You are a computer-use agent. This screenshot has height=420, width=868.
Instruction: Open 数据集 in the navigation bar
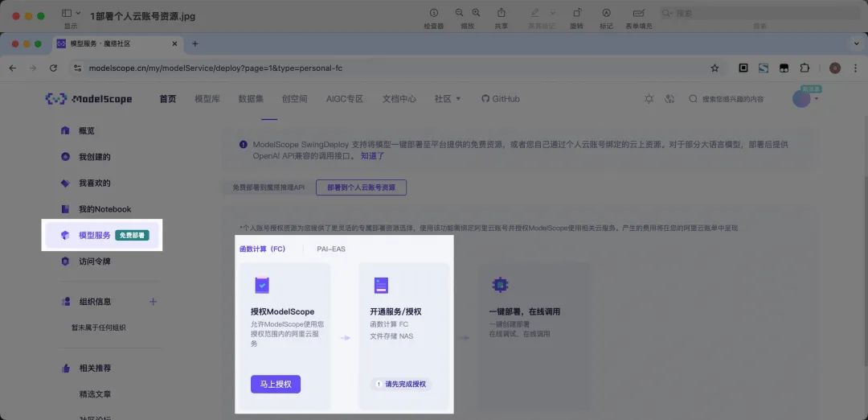(251, 99)
